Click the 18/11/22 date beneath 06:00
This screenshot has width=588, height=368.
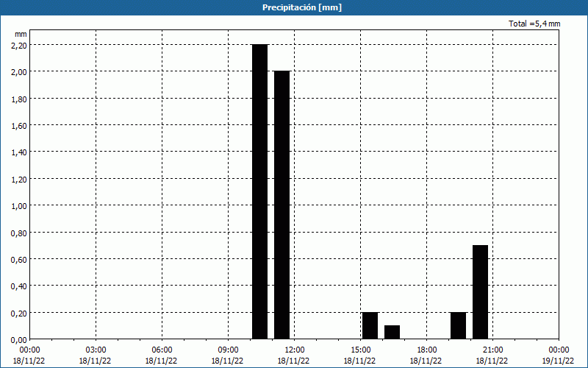pos(161,361)
